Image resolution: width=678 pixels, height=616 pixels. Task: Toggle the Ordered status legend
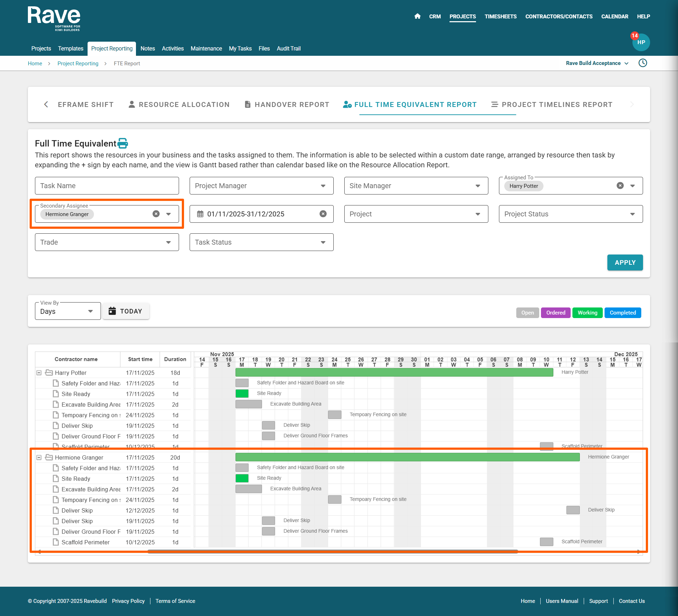pos(555,313)
